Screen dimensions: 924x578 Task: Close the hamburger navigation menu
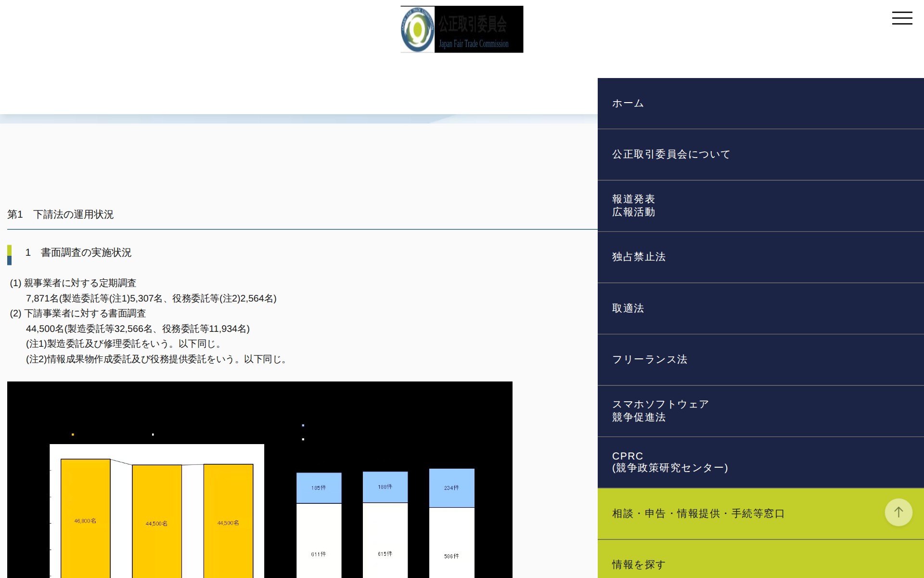coord(902,18)
